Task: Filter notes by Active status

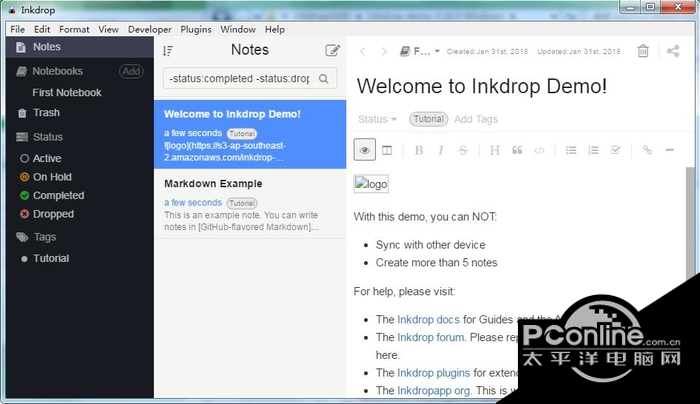Action: pyautogui.click(x=47, y=158)
